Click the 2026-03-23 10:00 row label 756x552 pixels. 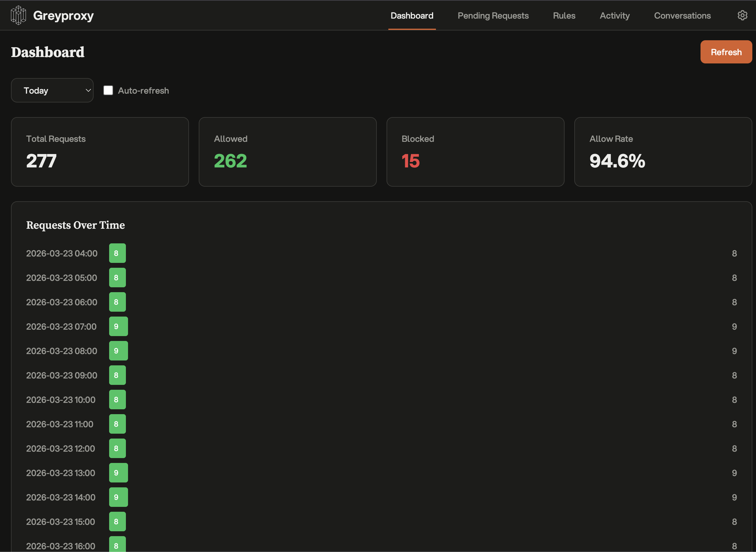click(61, 400)
